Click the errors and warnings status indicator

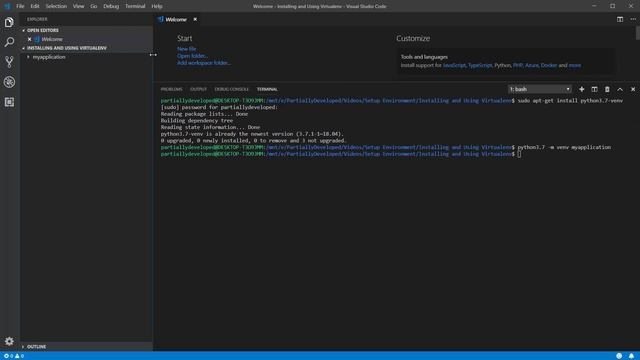pos(13,356)
